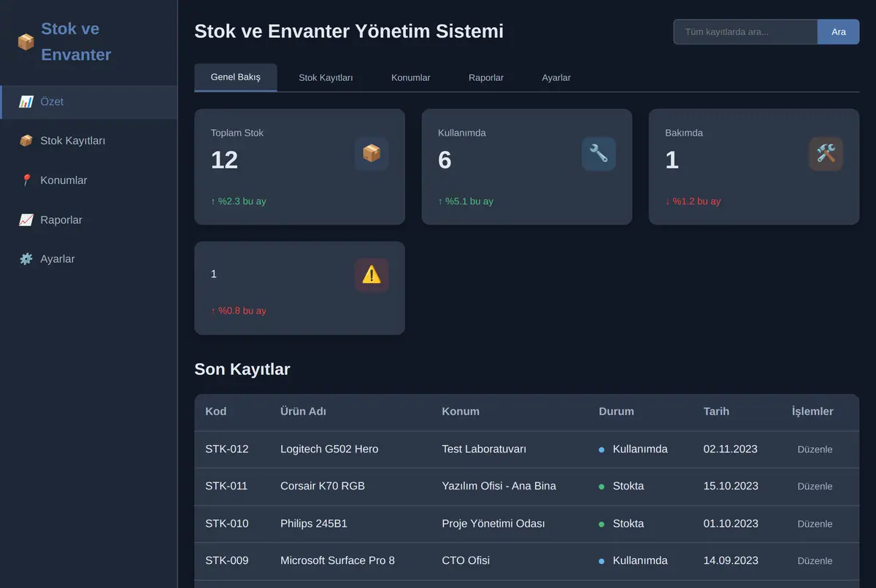This screenshot has width=876, height=588.
Task: Click the Toplam Stok value 12
Action: 225,160
